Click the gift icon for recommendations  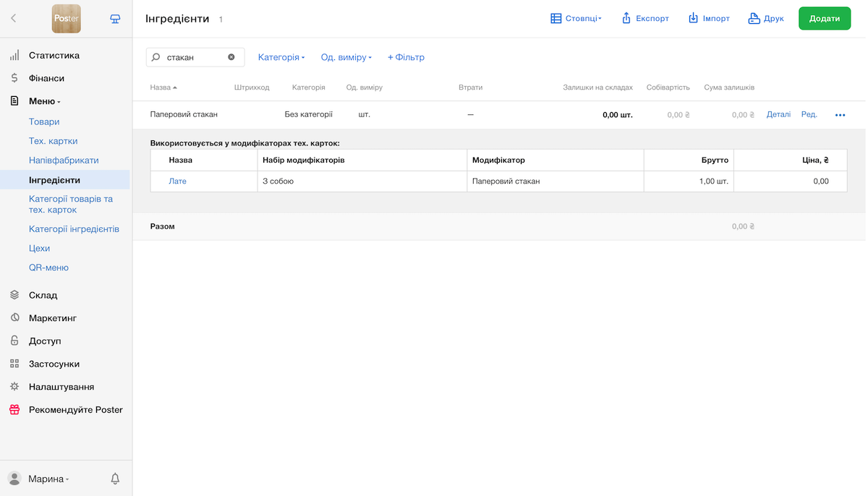click(x=14, y=409)
